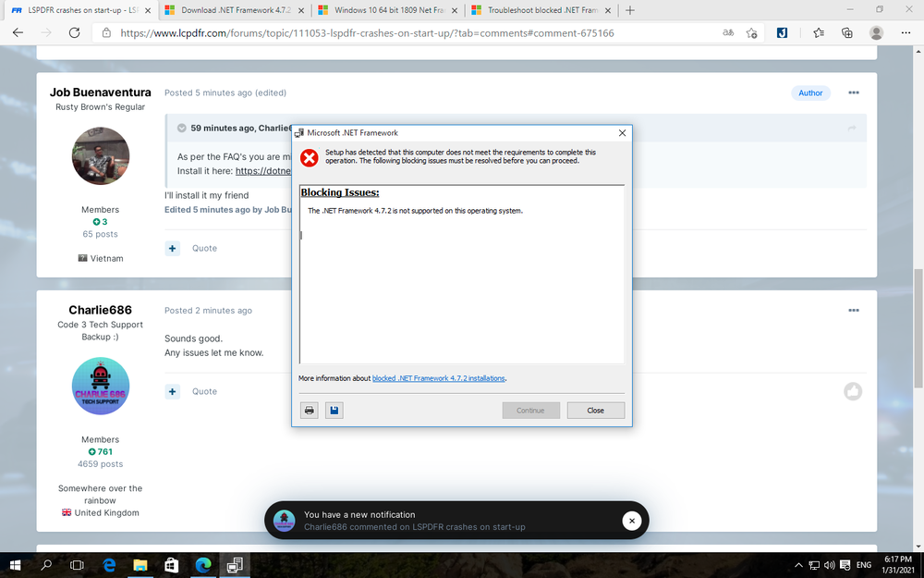The height and width of the screenshot is (578, 924).
Task: Open Windows Start menu
Action: (16, 566)
